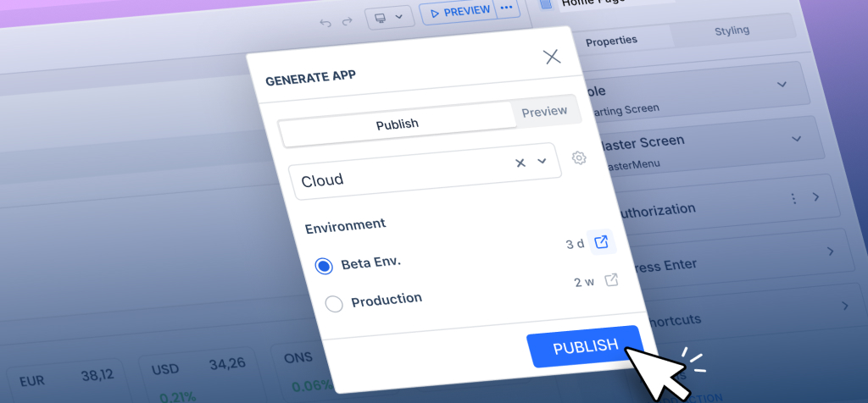Image resolution: width=868 pixels, height=403 pixels.
Task: Click the '2 w' Production age text
Action: pyautogui.click(x=584, y=283)
